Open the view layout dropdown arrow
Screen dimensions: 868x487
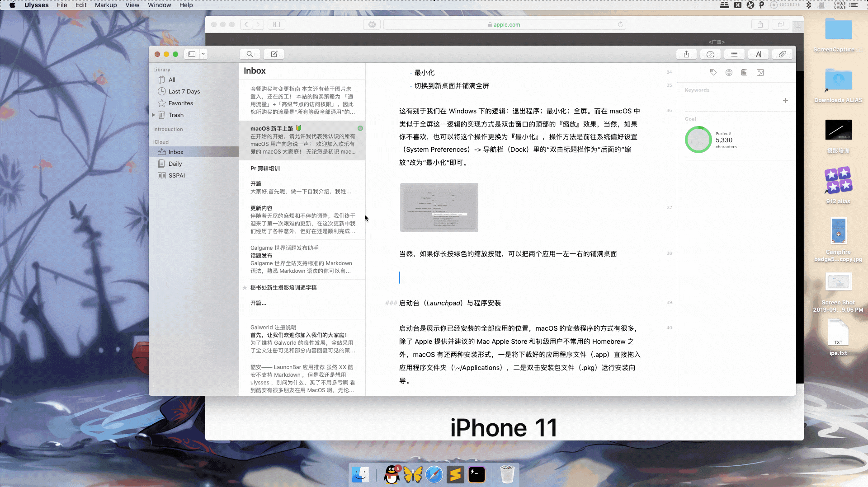[x=203, y=54]
